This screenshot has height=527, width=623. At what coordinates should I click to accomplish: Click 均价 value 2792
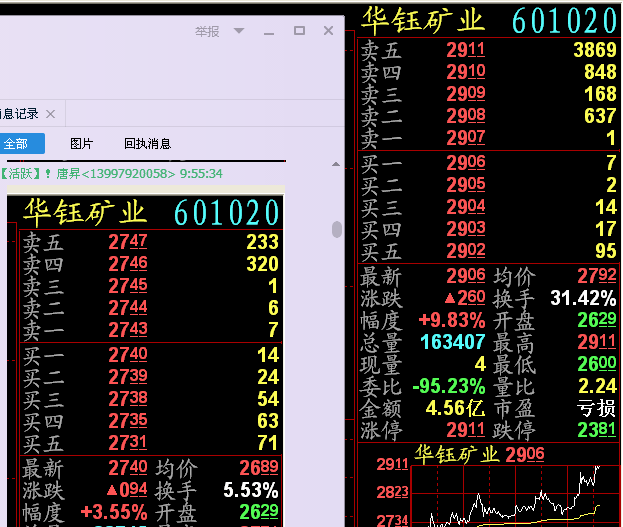pyautogui.click(x=597, y=275)
